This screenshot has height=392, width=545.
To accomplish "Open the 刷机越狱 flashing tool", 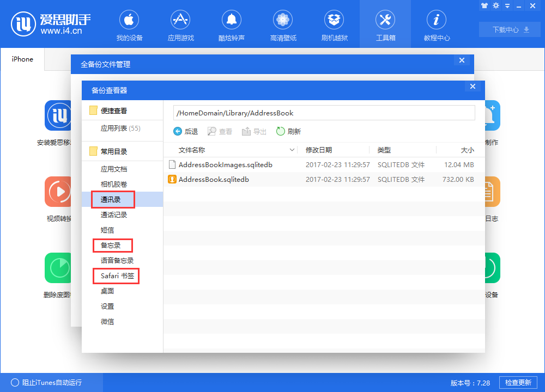I will tap(334, 24).
